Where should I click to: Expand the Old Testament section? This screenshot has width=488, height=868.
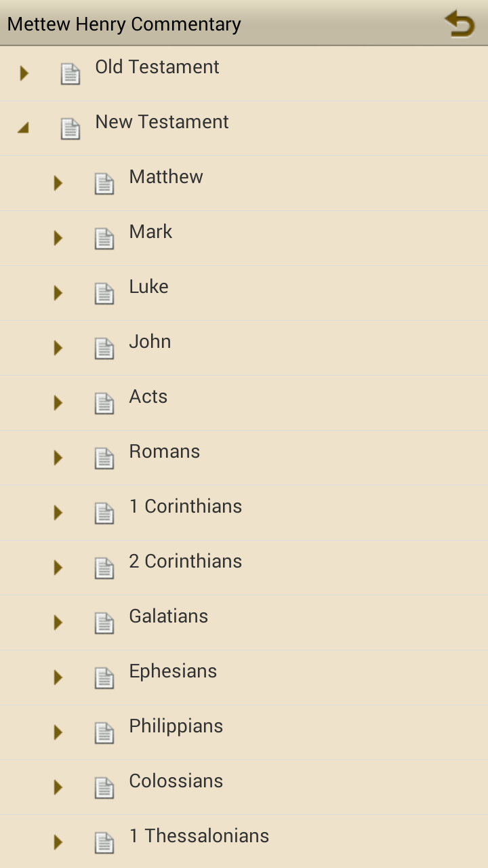click(x=24, y=73)
